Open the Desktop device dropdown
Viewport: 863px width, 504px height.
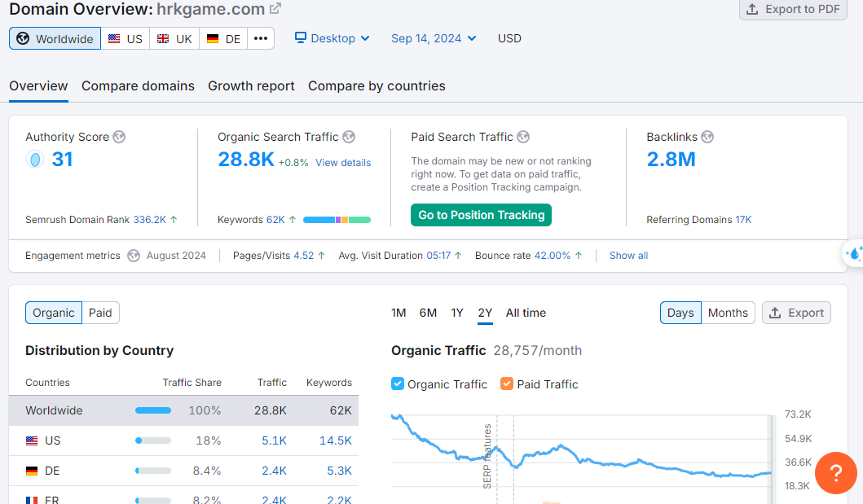tap(332, 38)
